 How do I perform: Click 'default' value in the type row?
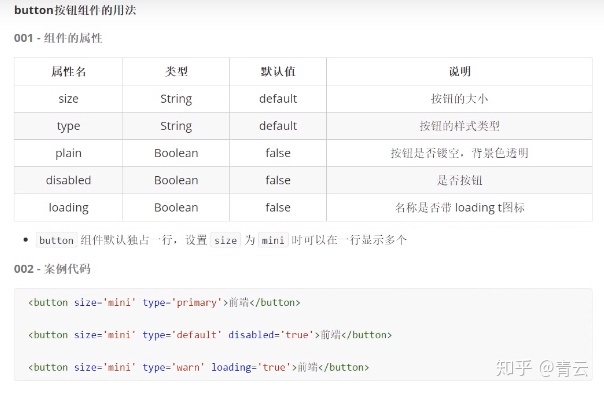278,126
